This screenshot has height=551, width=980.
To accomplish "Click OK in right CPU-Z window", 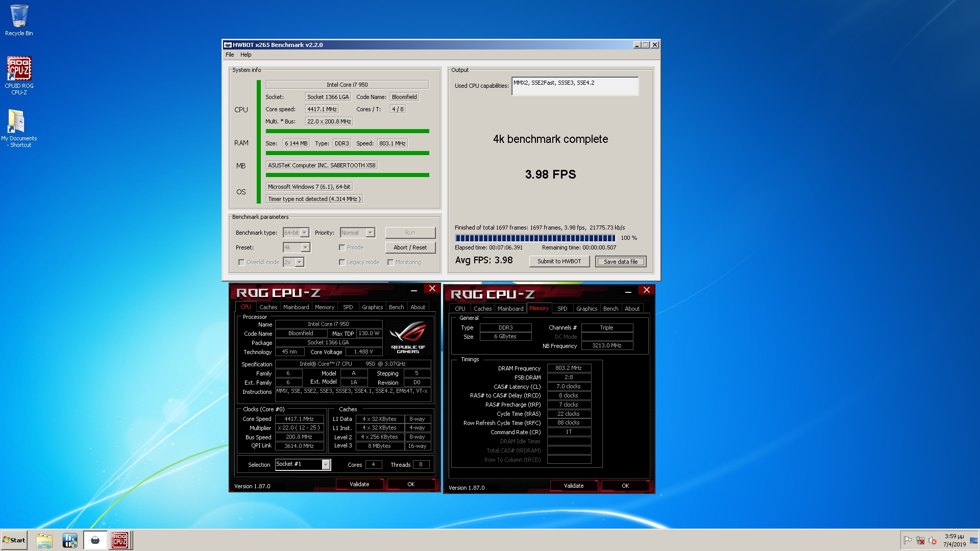I will [x=625, y=486].
